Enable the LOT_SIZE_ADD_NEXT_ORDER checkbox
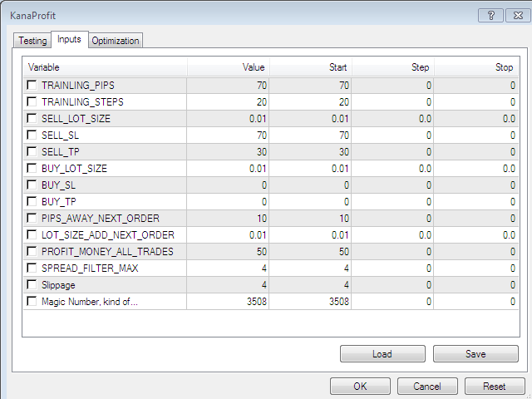Screen dimensions: 532x399 [x=32, y=234]
